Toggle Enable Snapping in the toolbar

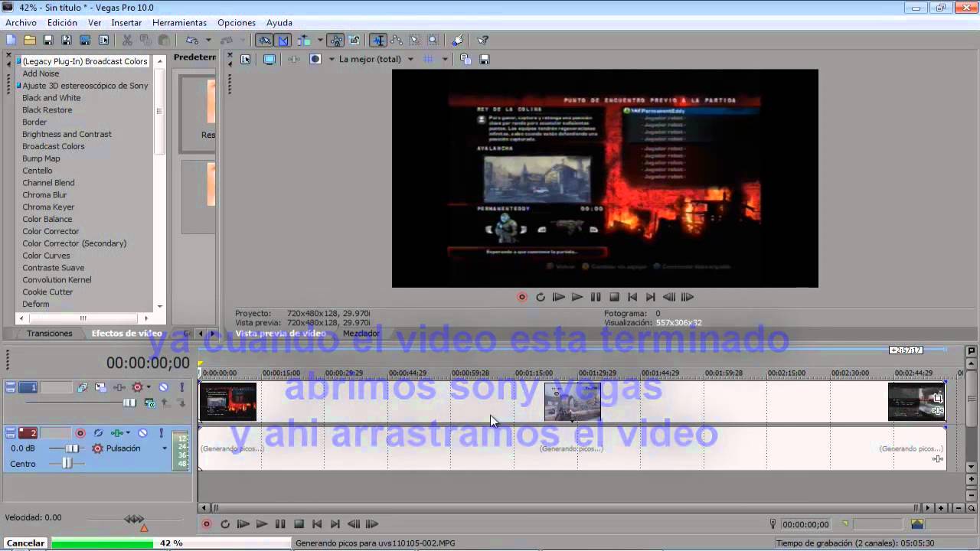click(x=264, y=41)
